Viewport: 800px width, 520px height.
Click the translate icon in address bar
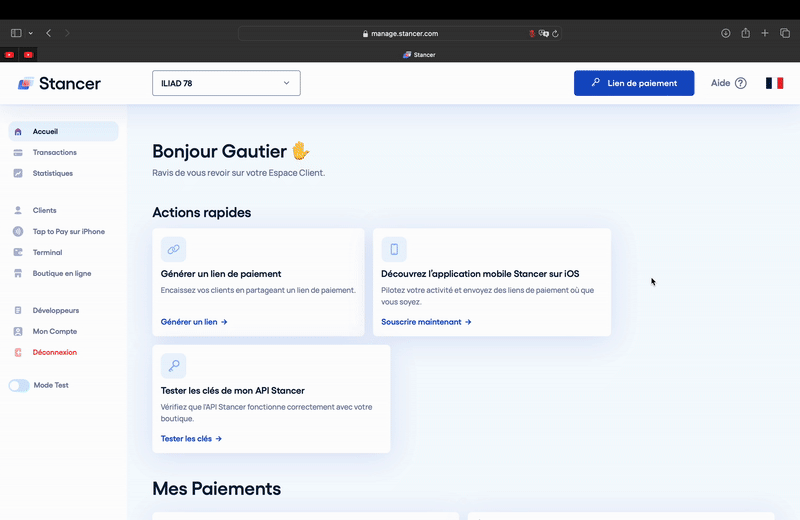click(543, 34)
